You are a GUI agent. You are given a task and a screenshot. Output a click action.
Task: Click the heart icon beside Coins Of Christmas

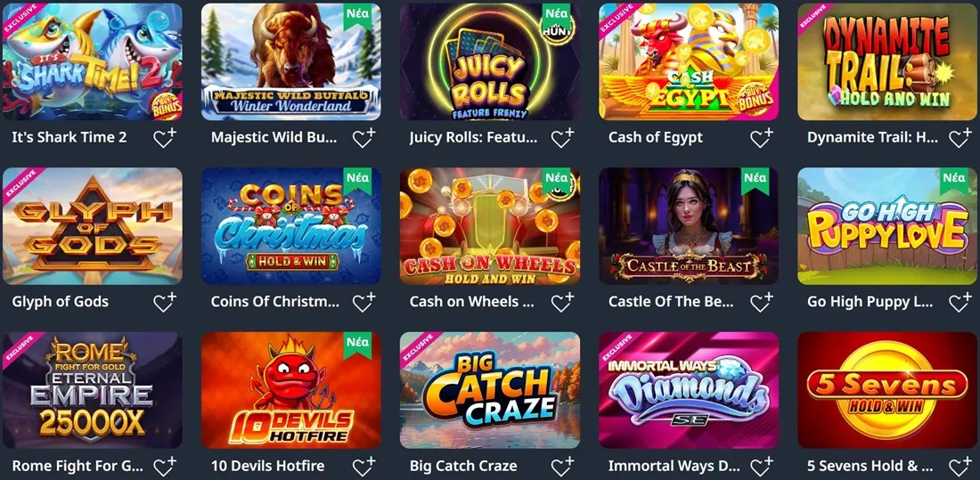click(363, 302)
